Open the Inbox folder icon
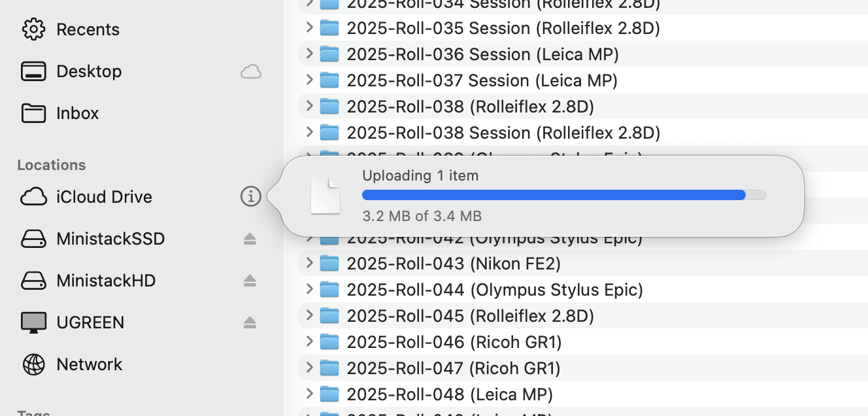Screen dimensions: 868x416 34,113
